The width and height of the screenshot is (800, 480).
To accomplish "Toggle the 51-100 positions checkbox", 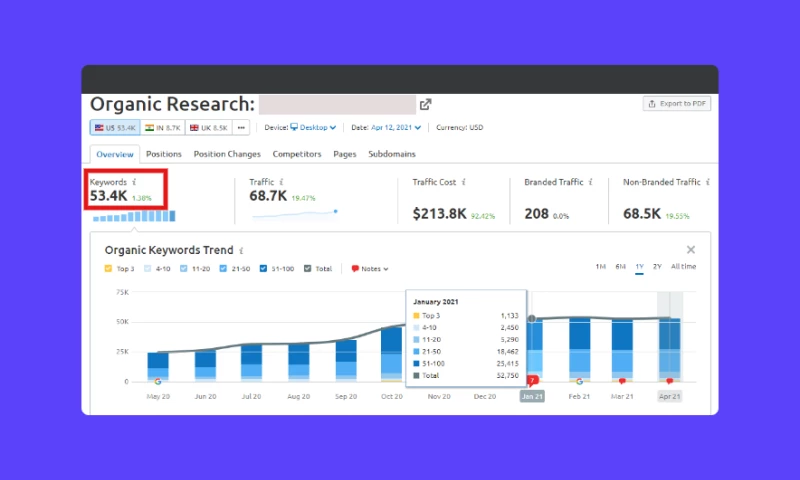I will click(263, 268).
